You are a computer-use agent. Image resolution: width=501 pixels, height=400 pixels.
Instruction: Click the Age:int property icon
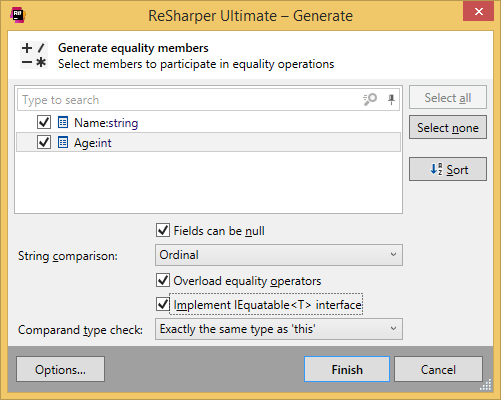point(63,142)
